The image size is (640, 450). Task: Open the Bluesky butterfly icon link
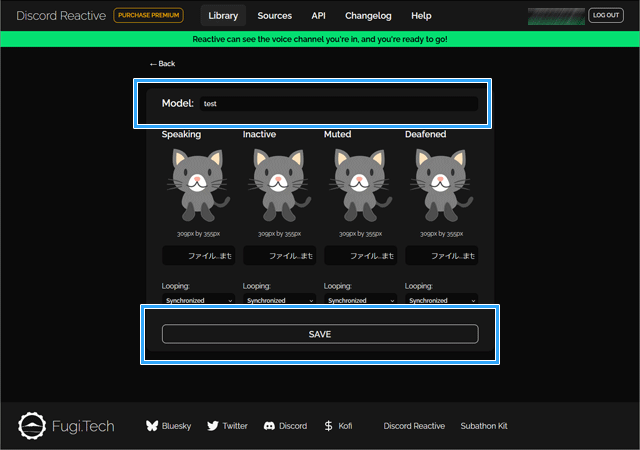[x=153, y=426]
